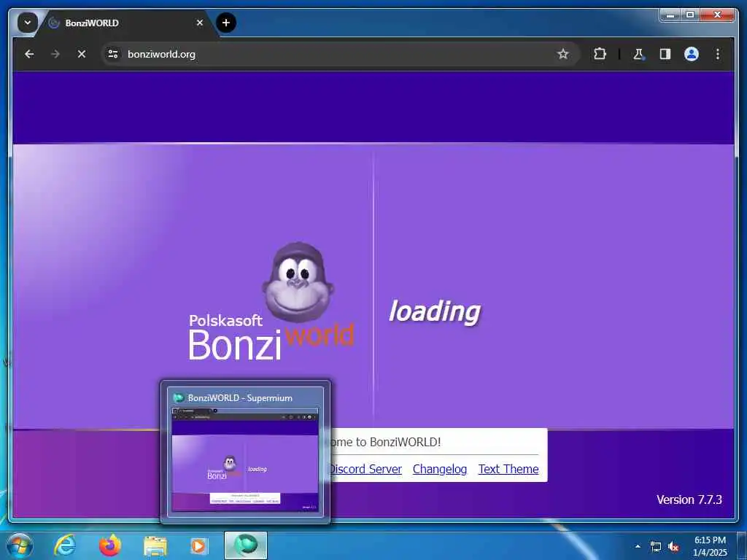Open the three-dot browser menu
747x560 pixels.
[718, 54]
